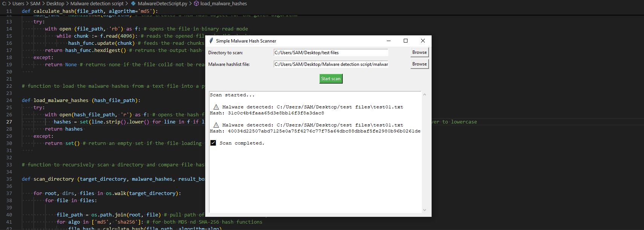Click the Start scan button

coord(331,79)
